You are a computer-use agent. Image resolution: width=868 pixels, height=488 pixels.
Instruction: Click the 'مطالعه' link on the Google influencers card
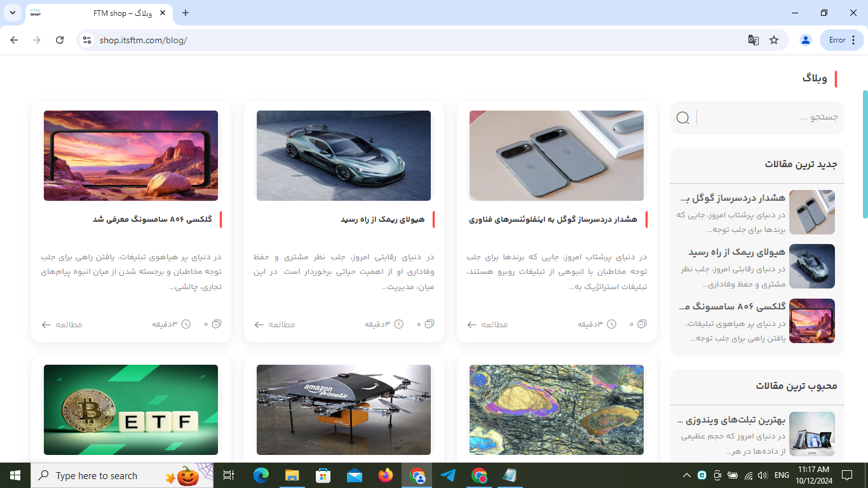[x=487, y=324]
